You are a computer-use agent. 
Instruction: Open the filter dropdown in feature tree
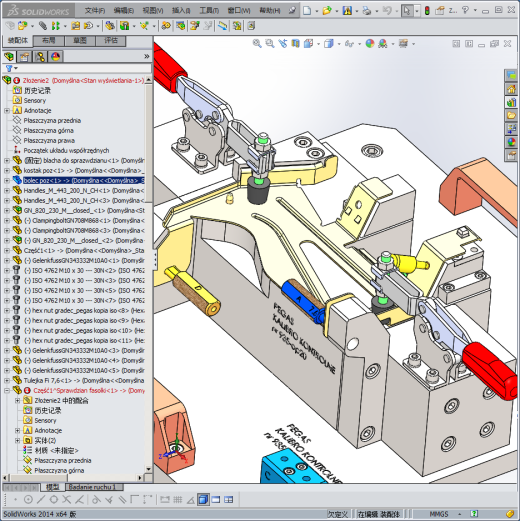click(x=11, y=68)
